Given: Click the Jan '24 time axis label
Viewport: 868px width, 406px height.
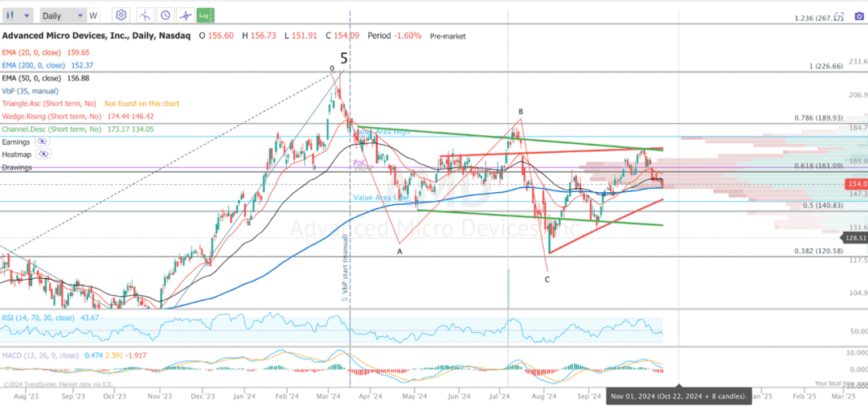Looking at the screenshot, I should point(244,396).
